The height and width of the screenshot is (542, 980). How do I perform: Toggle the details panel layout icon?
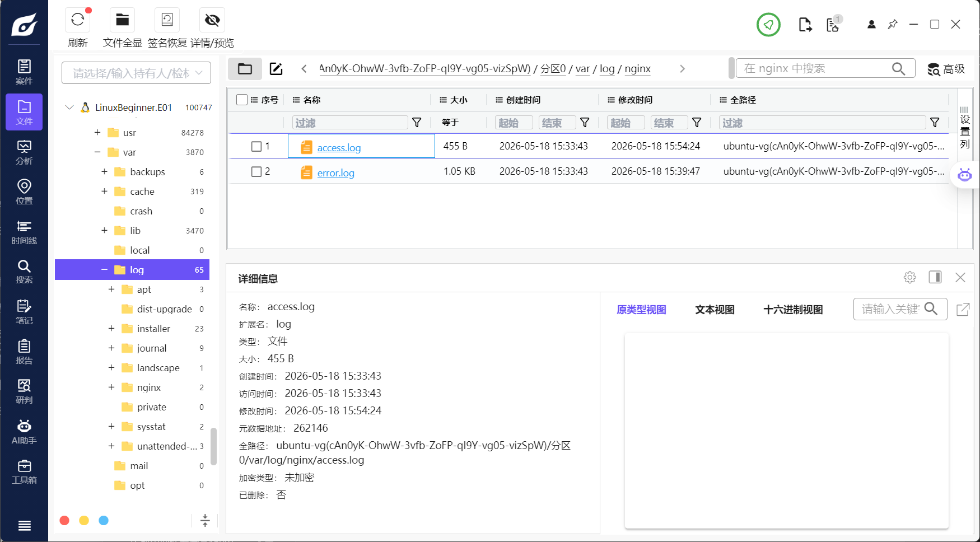point(935,277)
